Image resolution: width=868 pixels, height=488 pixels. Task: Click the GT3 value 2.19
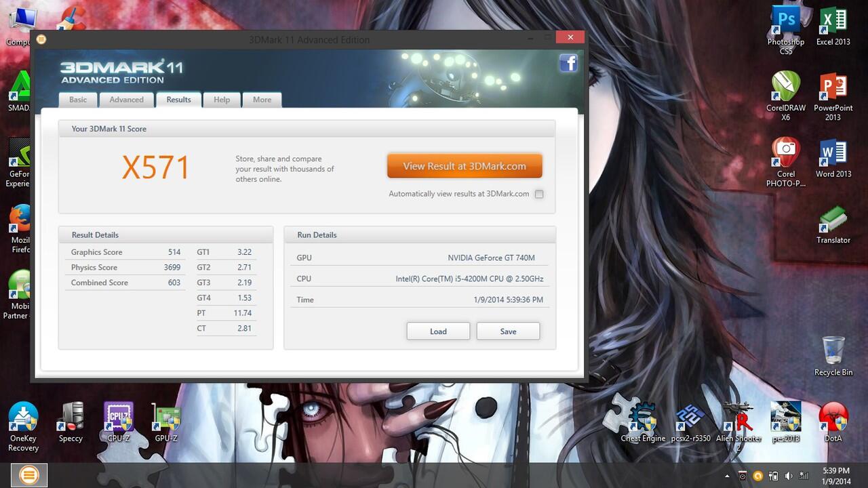click(x=244, y=283)
